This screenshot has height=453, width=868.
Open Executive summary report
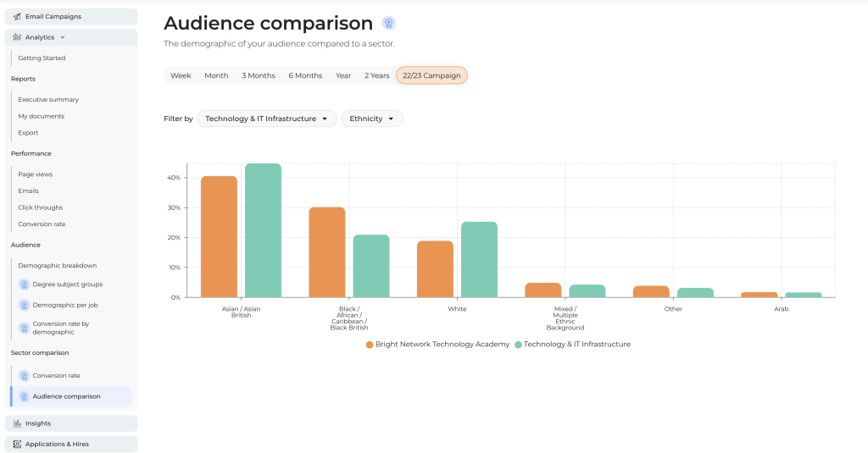pos(48,100)
